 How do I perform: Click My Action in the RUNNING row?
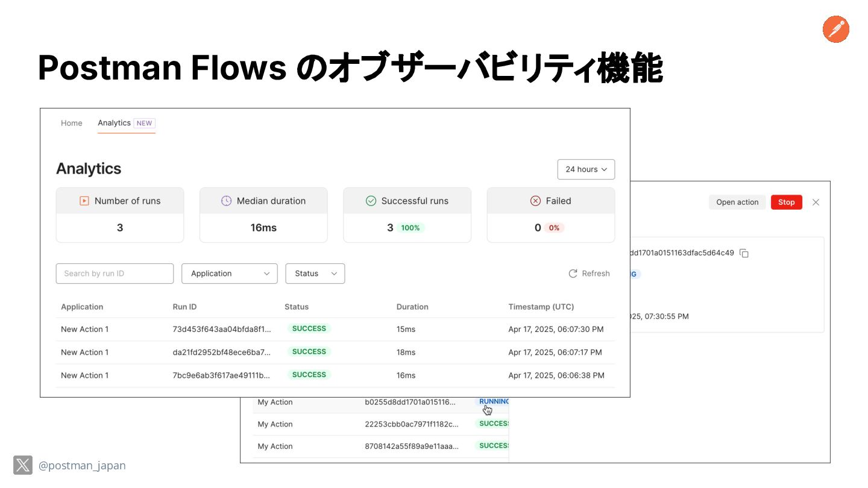(x=275, y=402)
